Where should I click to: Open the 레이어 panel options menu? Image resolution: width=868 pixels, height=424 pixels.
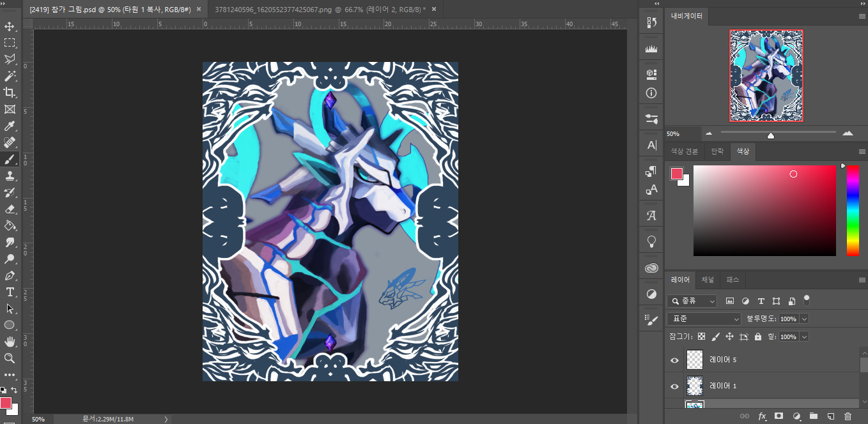click(x=862, y=280)
